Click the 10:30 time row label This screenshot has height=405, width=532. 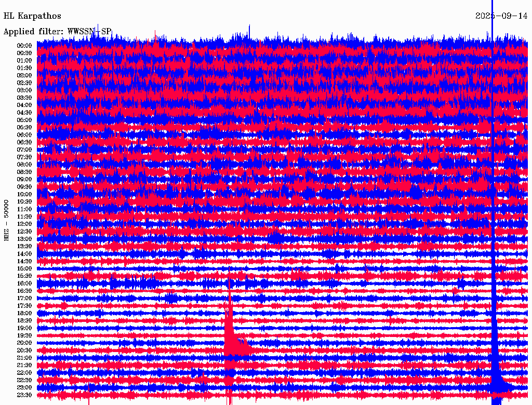(x=24, y=201)
